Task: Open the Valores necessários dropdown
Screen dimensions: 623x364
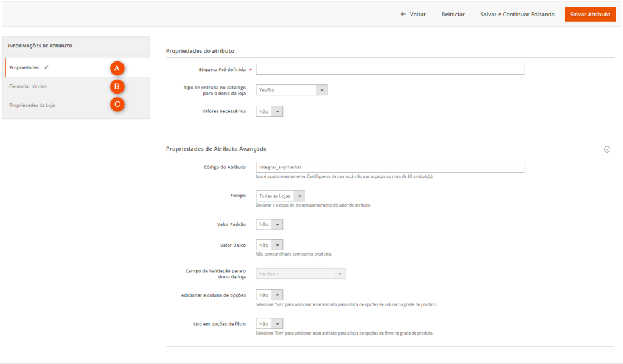Action: 269,112
